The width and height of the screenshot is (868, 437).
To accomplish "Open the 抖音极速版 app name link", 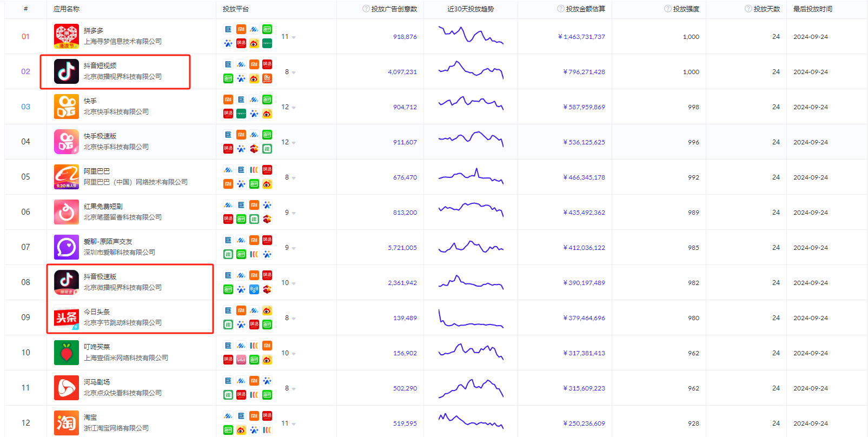I will pos(100,276).
